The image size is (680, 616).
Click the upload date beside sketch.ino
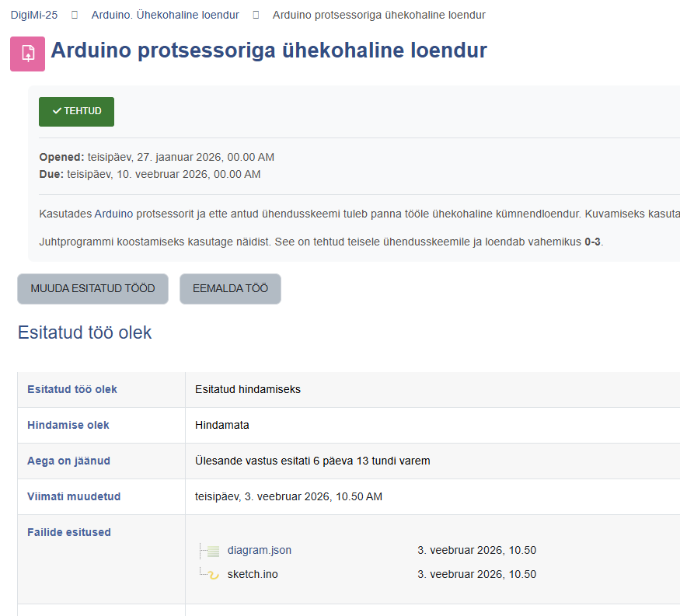pos(476,574)
